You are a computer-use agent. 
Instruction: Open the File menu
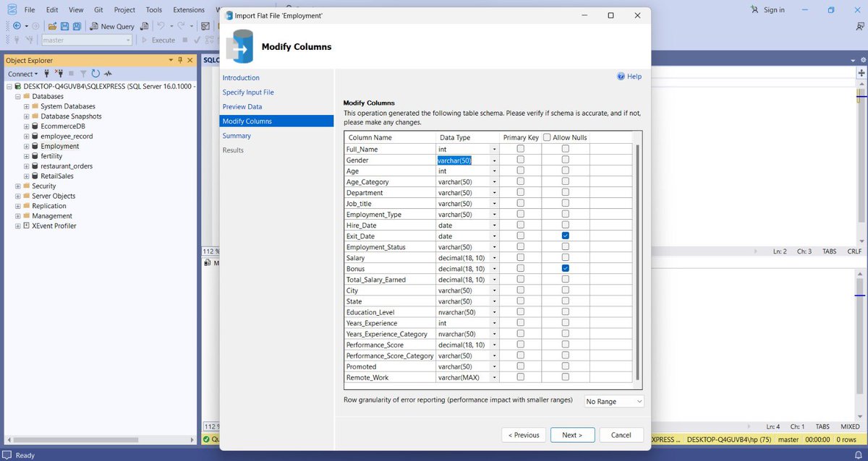pos(29,10)
